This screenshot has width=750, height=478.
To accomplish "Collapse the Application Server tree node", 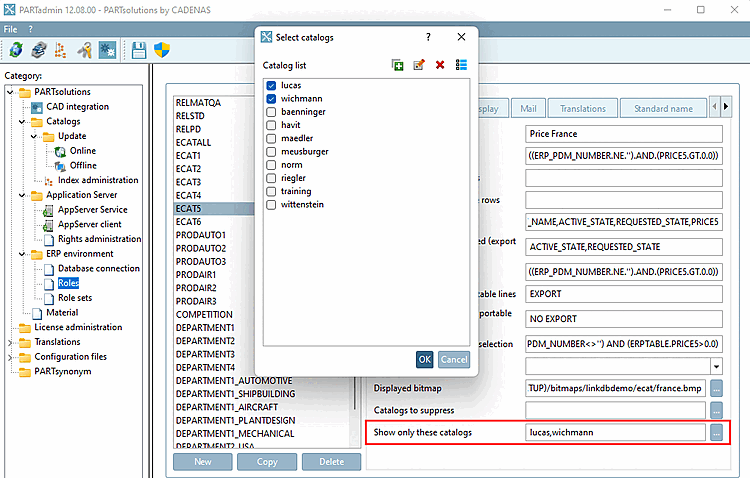I will (x=22, y=195).
